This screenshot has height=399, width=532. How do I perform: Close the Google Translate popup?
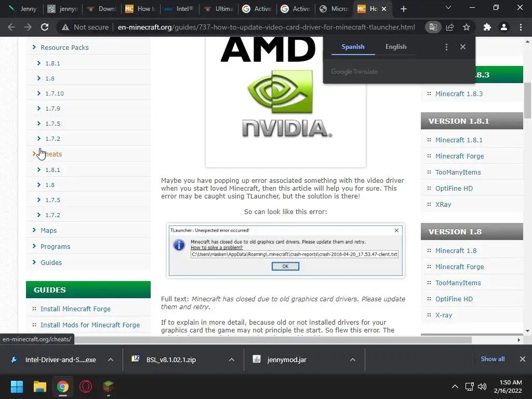463,47
